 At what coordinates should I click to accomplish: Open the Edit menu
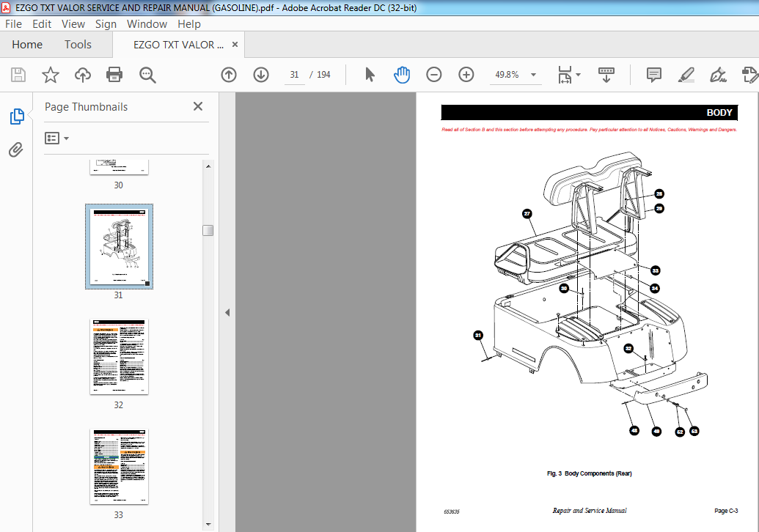coord(42,23)
